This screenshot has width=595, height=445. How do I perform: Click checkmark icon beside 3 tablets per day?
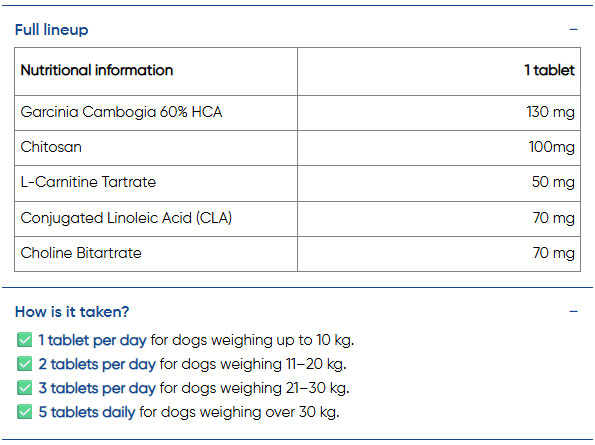click(x=25, y=388)
